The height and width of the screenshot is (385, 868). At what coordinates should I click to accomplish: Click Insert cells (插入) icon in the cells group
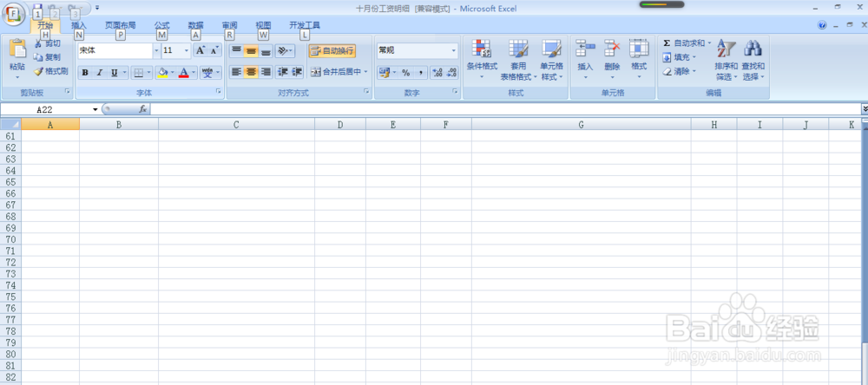point(585,49)
